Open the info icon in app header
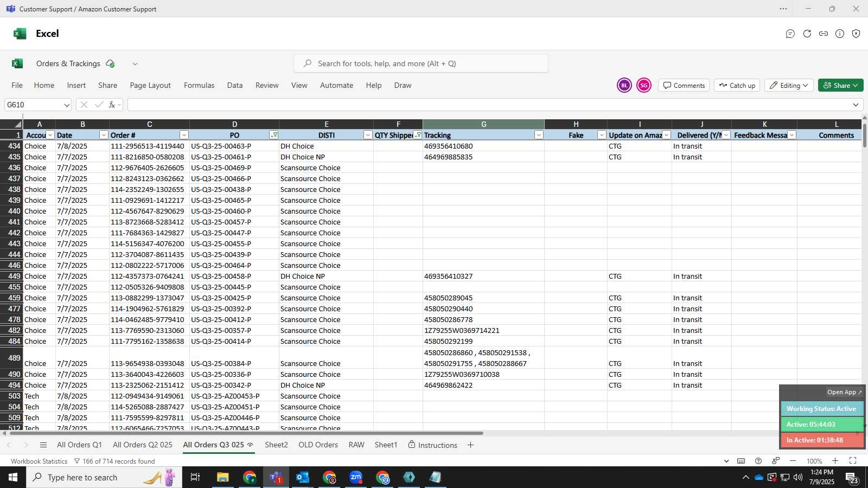868x488 pixels. (840, 34)
